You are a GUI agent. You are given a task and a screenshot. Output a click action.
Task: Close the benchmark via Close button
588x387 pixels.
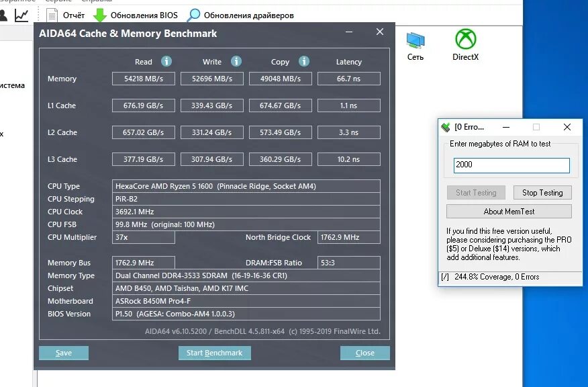(365, 353)
